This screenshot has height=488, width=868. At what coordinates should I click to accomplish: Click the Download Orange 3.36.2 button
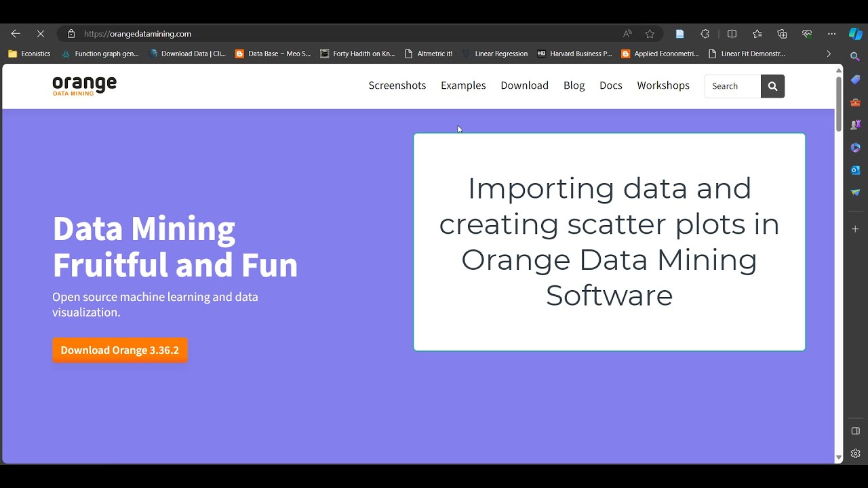coord(120,350)
